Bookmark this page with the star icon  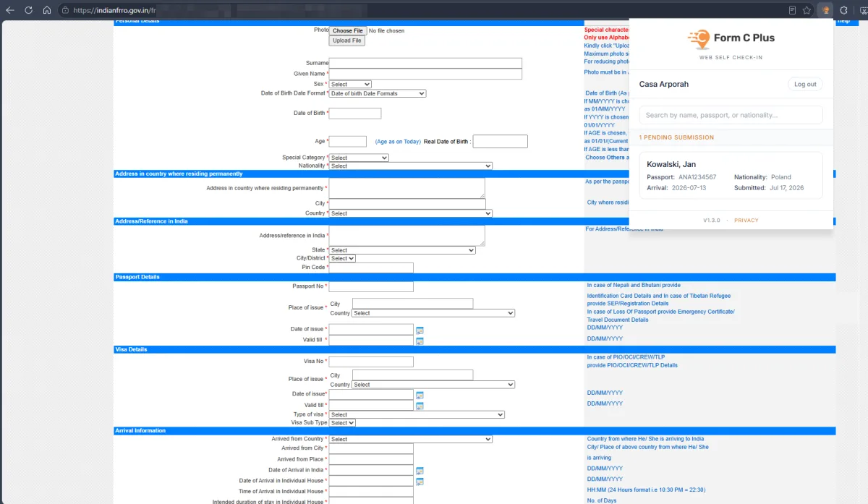click(x=807, y=10)
